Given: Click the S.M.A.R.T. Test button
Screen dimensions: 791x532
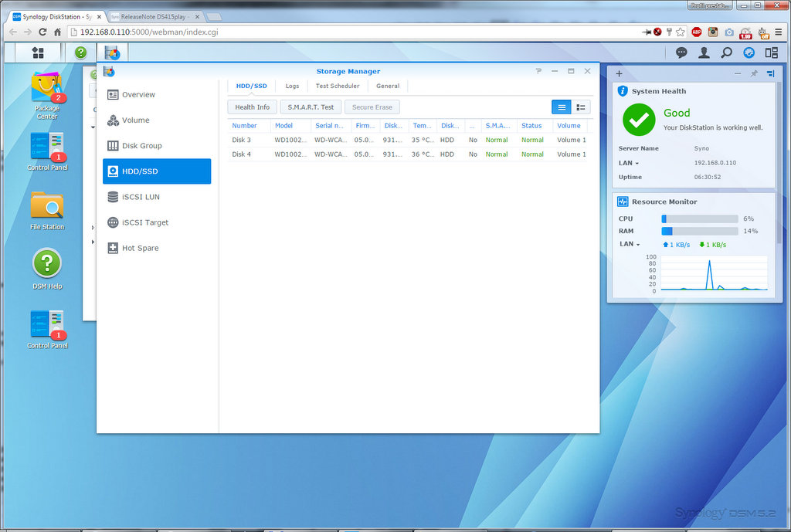Looking at the screenshot, I should 311,107.
